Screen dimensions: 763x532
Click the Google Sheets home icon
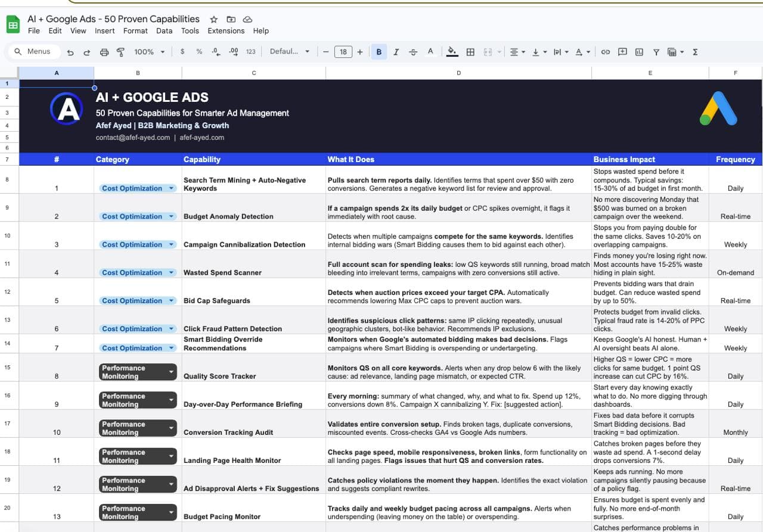(x=13, y=25)
